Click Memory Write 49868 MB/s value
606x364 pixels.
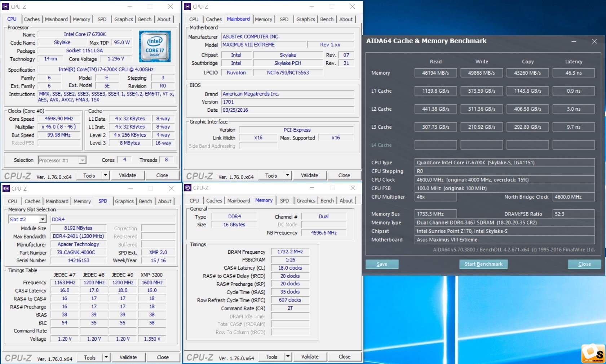click(x=482, y=73)
